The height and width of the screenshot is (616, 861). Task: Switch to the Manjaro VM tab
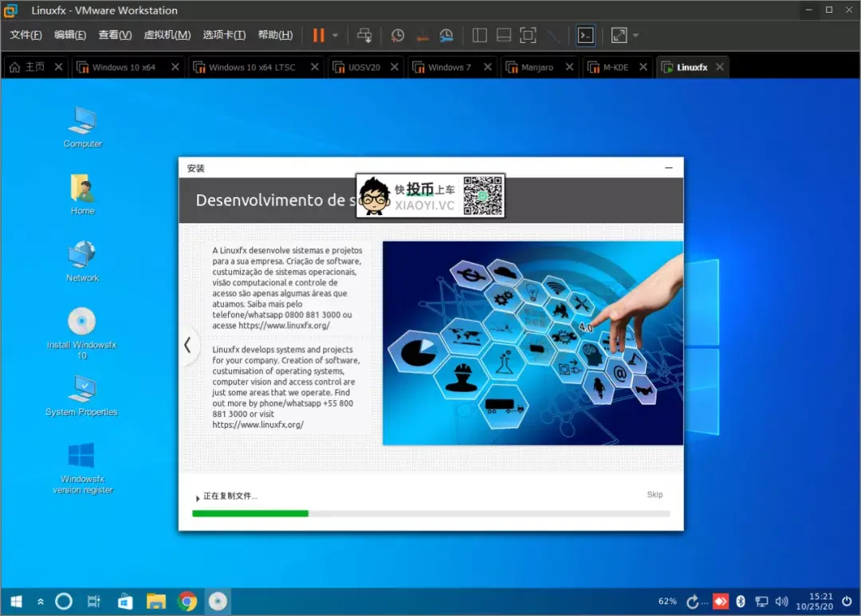[x=537, y=68]
